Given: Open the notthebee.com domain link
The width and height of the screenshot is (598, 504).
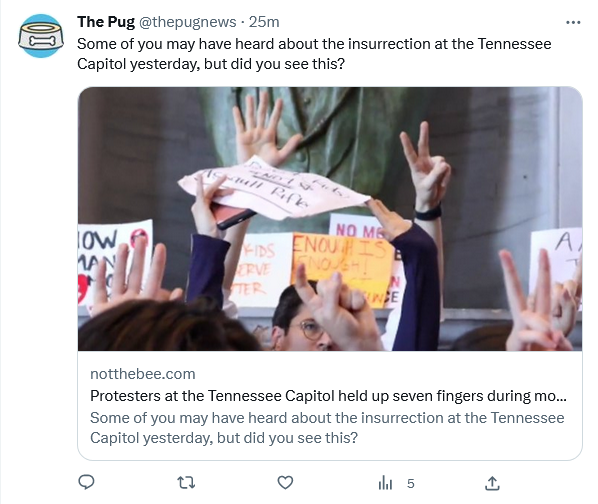Looking at the screenshot, I should point(143,374).
